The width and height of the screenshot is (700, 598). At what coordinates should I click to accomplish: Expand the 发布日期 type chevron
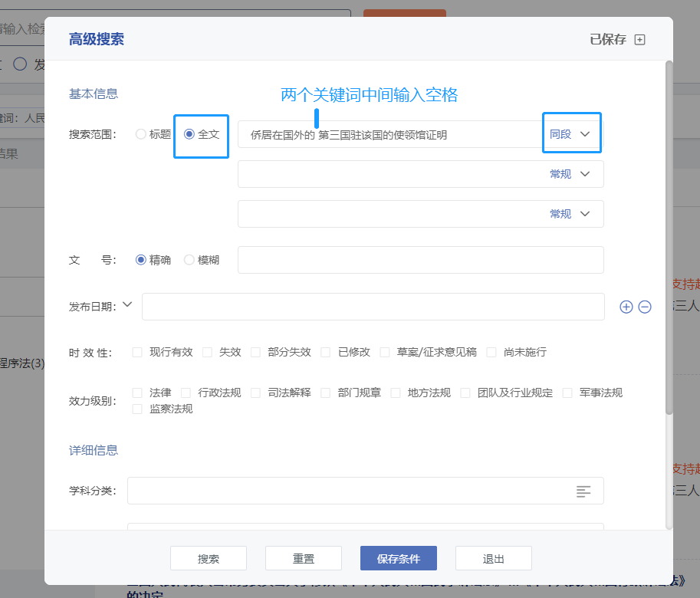click(x=127, y=305)
